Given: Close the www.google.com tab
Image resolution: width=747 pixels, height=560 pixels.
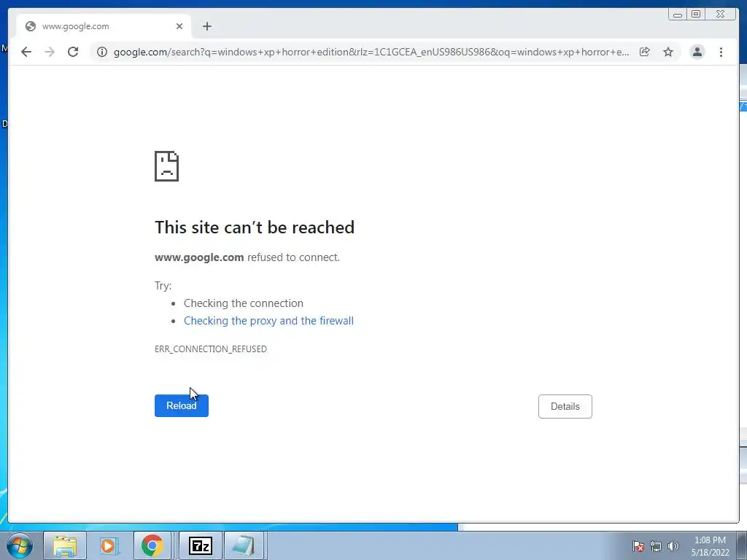Looking at the screenshot, I should (179, 26).
